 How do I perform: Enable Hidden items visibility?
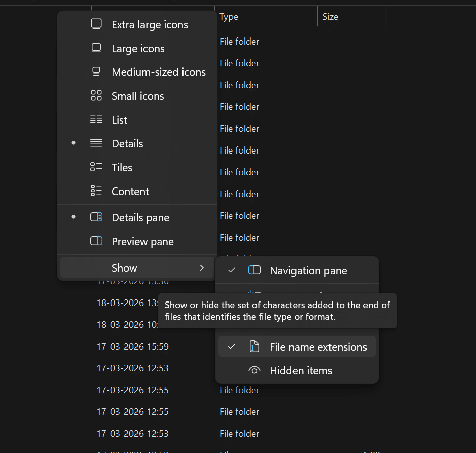[x=302, y=370]
